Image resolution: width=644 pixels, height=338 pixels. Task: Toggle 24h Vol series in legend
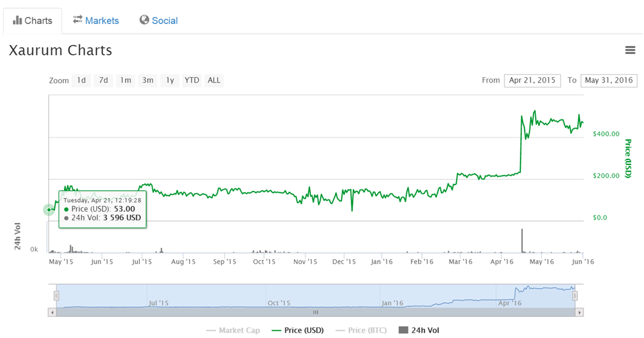(x=419, y=330)
